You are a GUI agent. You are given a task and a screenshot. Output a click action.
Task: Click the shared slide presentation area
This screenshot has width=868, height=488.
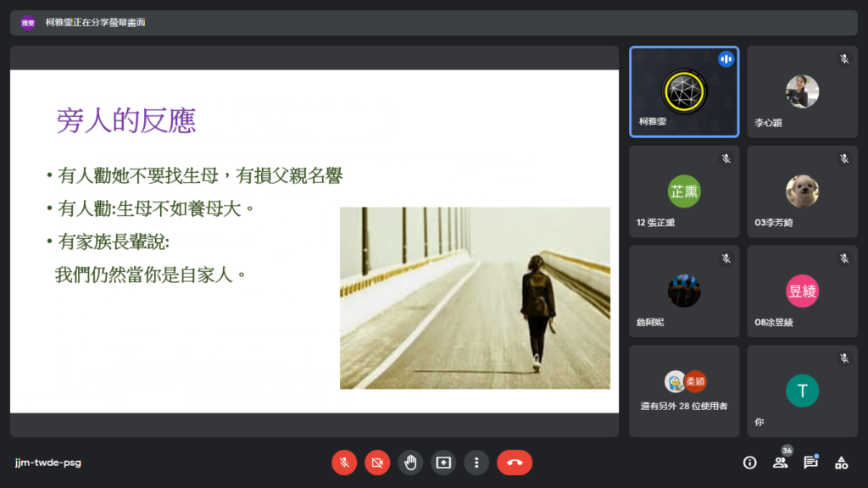point(314,241)
